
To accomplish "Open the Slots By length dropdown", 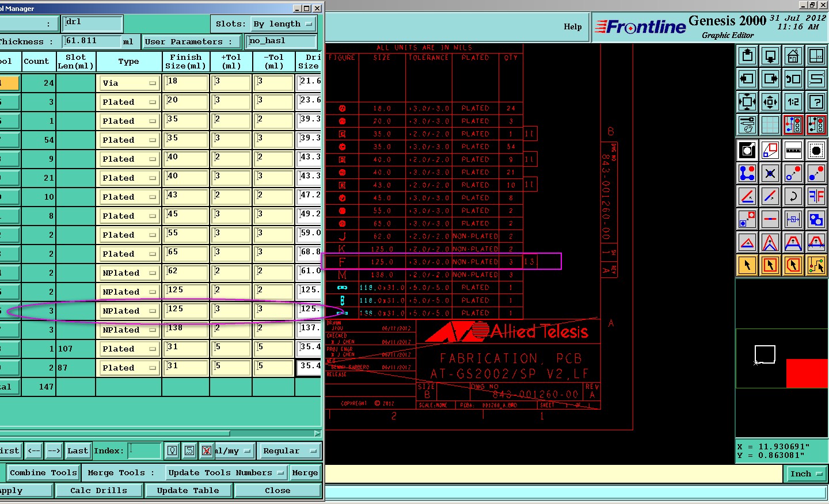I will pyautogui.click(x=284, y=24).
